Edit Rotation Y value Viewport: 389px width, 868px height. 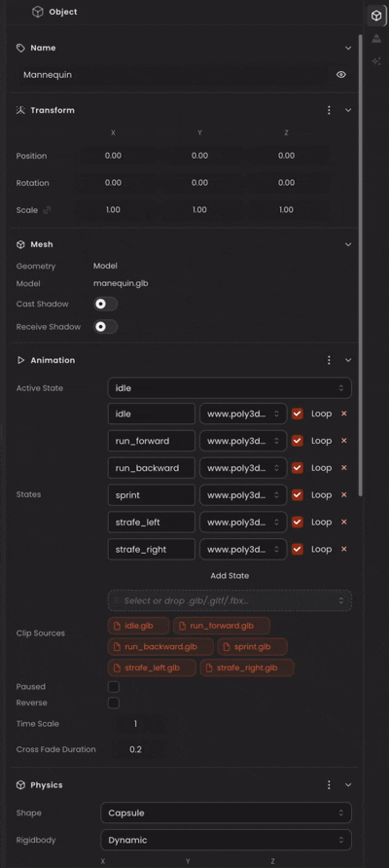point(199,183)
